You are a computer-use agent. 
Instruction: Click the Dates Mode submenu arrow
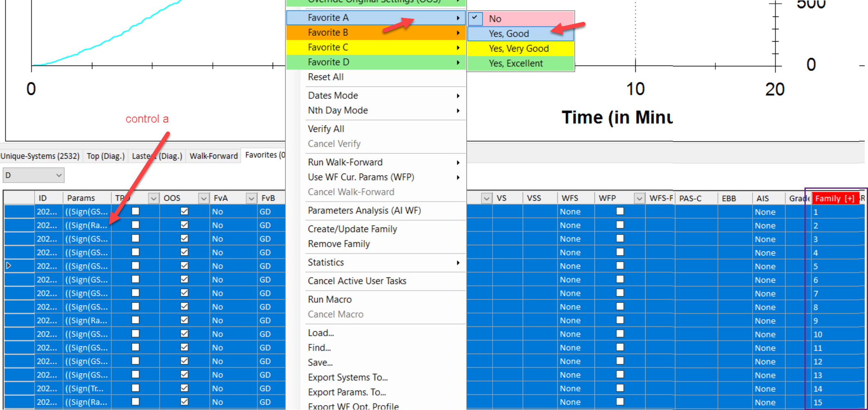[458, 96]
